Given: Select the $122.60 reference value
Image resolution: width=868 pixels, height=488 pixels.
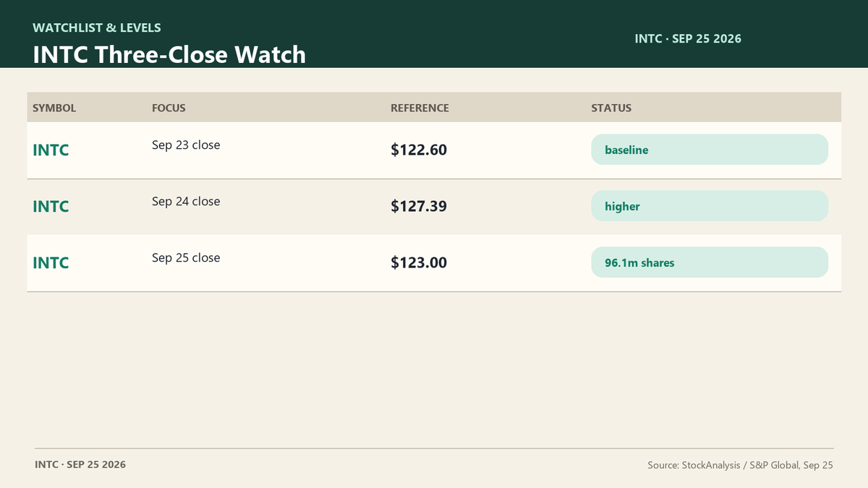Looking at the screenshot, I should pos(419,150).
